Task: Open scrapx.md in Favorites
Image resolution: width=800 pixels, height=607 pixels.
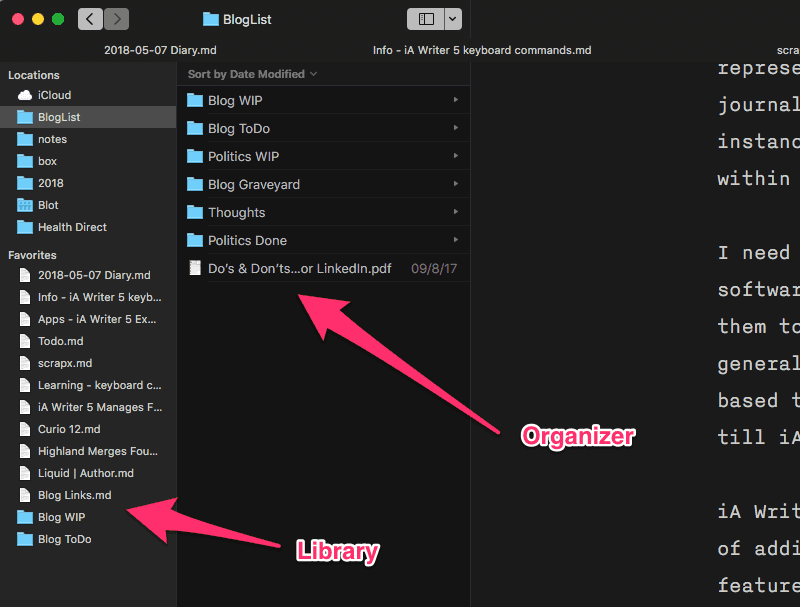Action: click(88, 363)
